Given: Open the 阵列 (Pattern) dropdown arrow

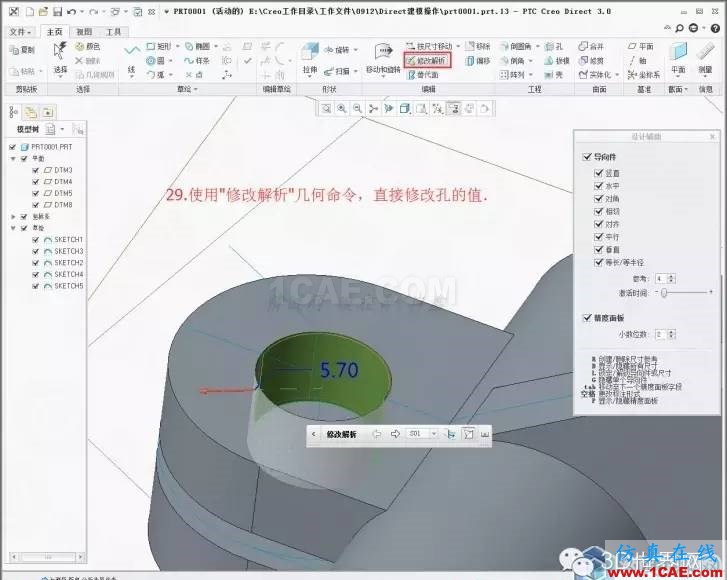Looking at the screenshot, I should tap(530, 75).
